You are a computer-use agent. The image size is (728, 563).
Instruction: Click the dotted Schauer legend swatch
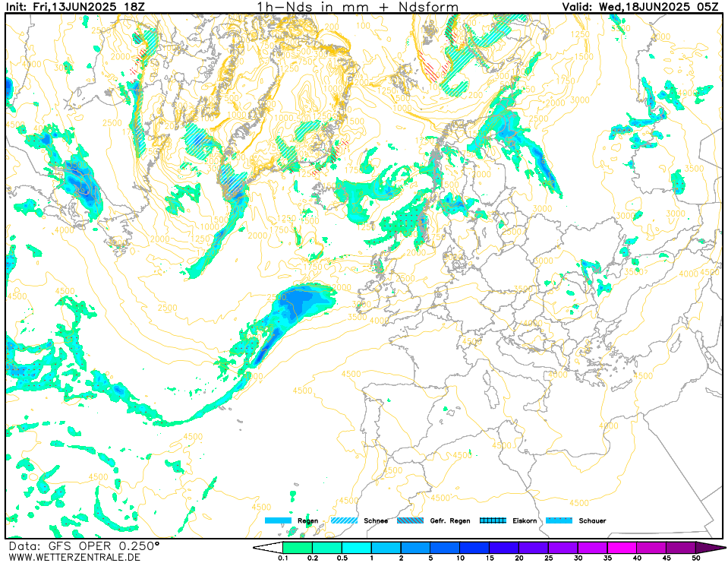coord(559,520)
